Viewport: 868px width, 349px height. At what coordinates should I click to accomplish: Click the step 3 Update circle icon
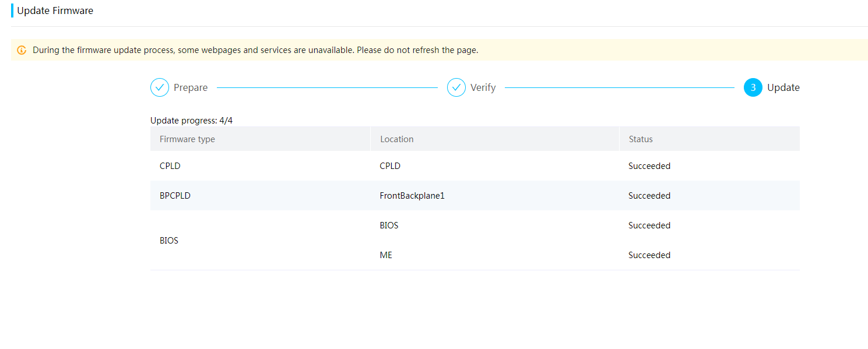[753, 87]
